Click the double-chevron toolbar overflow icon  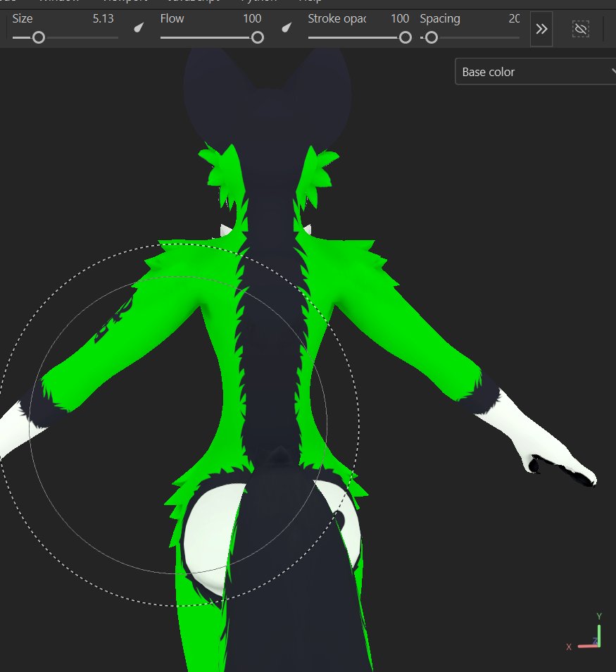coord(541,29)
